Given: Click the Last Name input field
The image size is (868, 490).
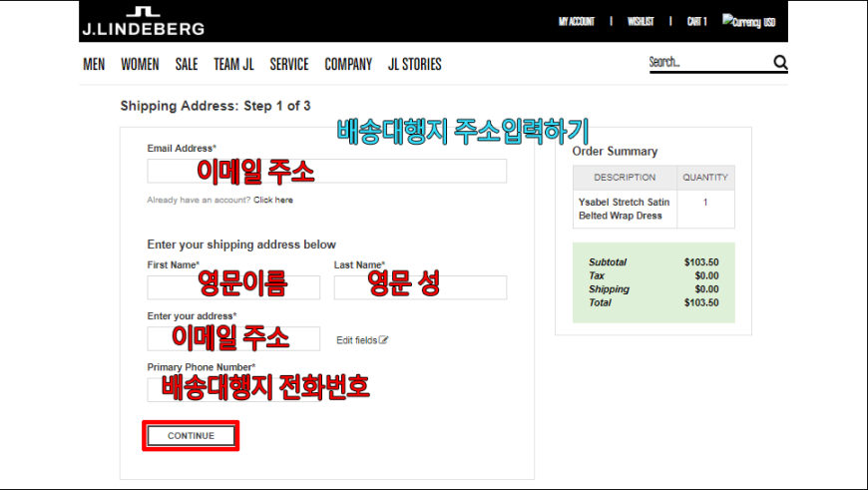Looking at the screenshot, I should pyautogui.click(x=420, y=287).
